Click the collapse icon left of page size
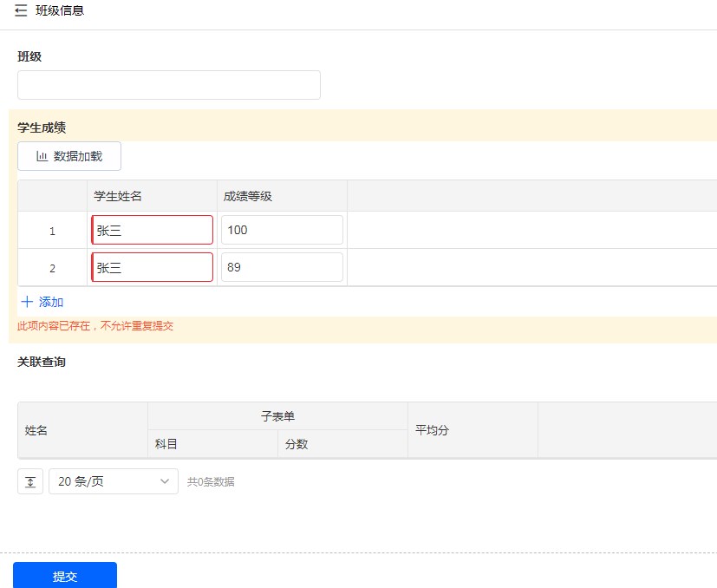Screen dimensions: 717x588 30,481
